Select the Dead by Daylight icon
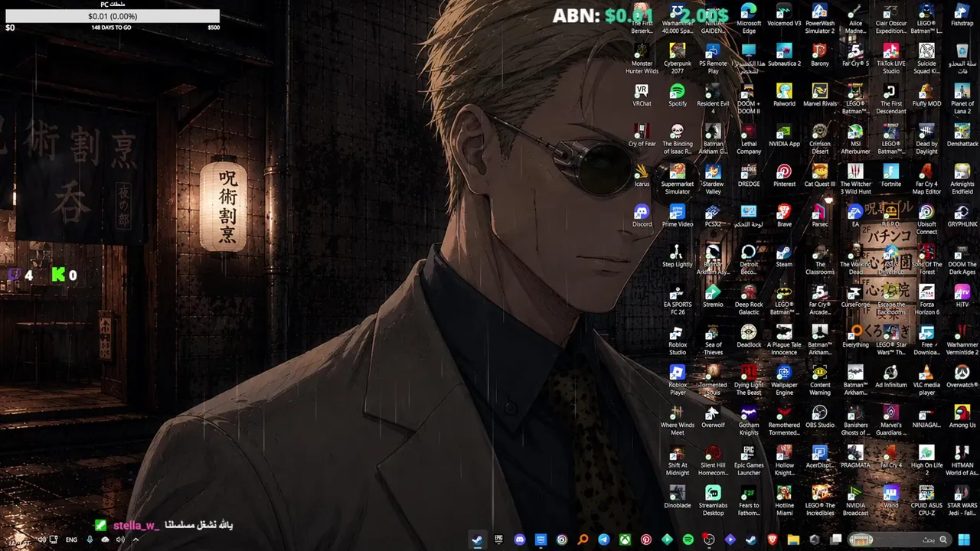 click(x=926, y=139)
